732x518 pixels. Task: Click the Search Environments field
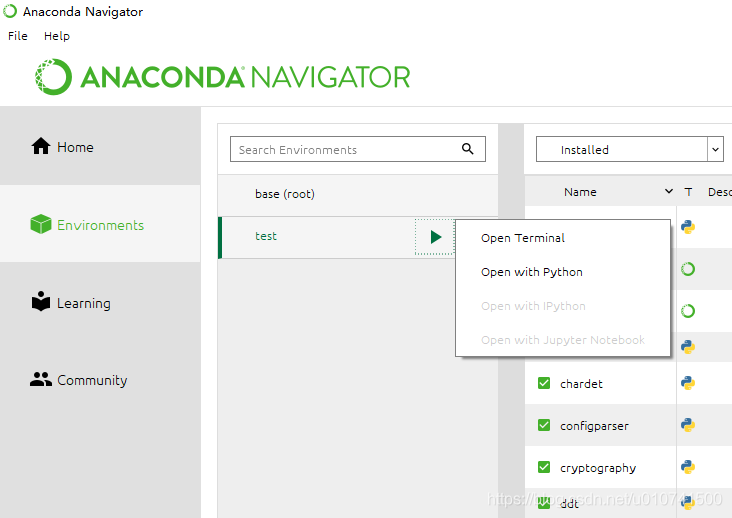[x=358, y=149]
